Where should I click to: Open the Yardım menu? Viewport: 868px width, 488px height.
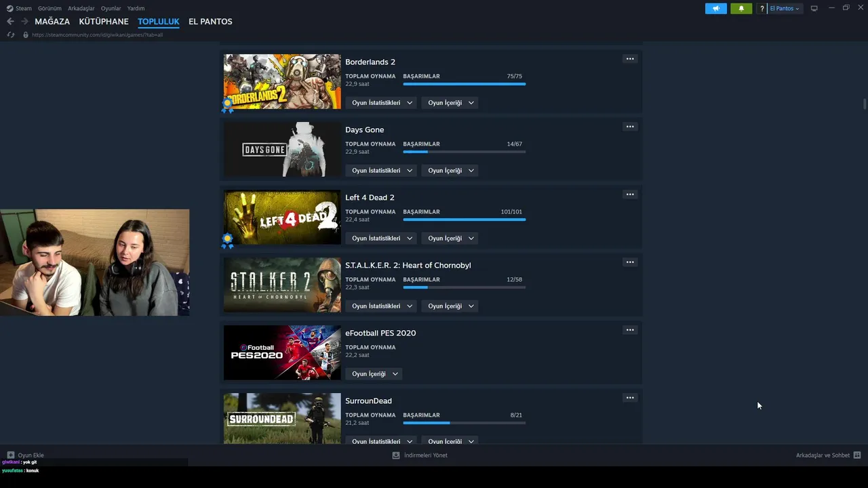tap(136, 8)
